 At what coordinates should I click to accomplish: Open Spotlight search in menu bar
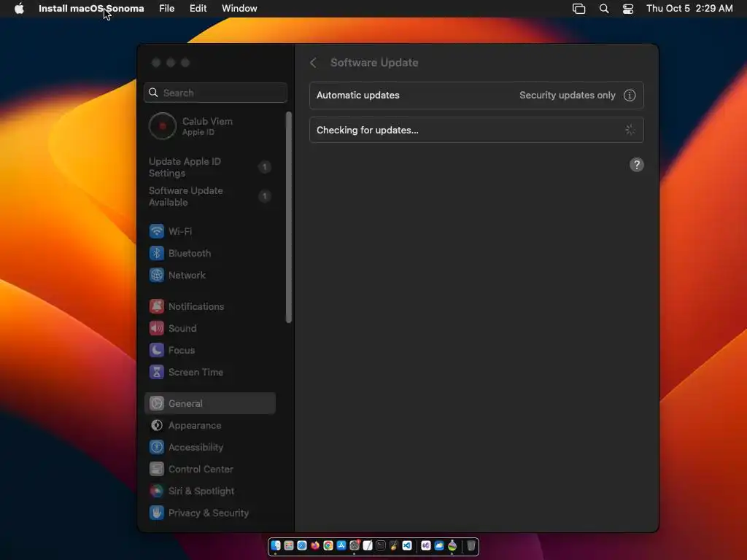[x=603, y=9]
